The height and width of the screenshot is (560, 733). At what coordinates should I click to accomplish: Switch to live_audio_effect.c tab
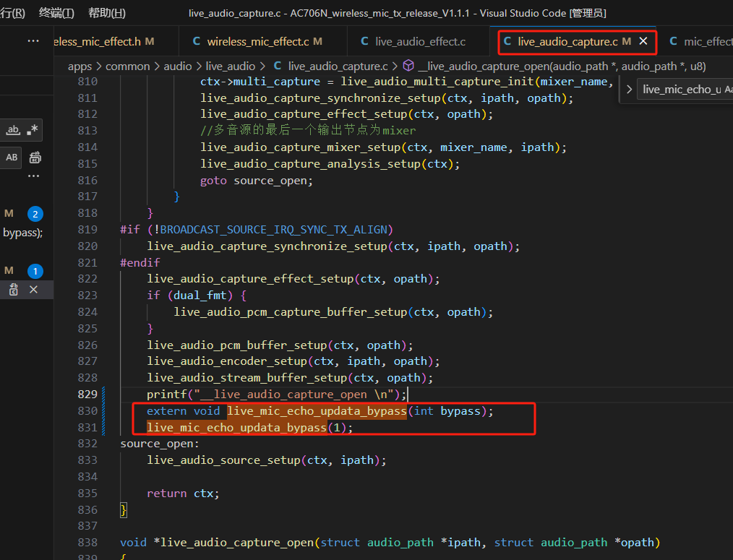point(419,42)
